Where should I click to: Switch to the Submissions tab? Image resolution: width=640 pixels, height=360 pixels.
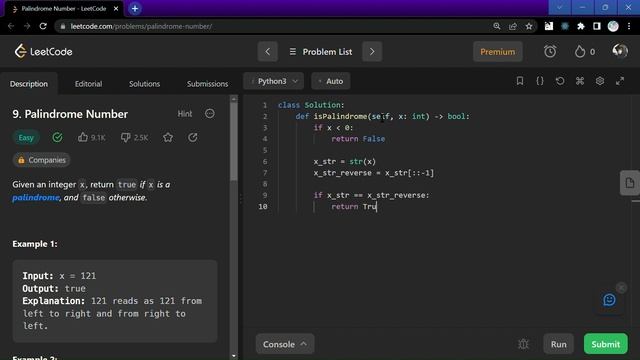[207, 84]
